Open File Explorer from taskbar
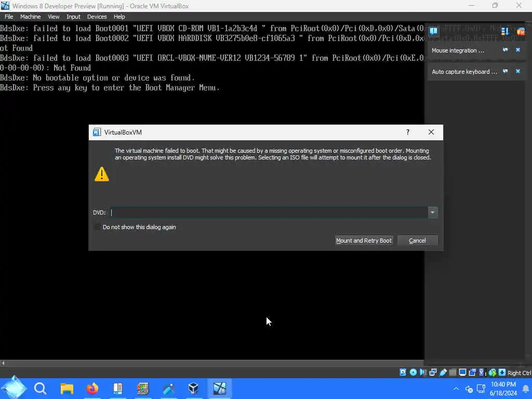The height and width of the screenshot is (399, 532). [x=67, y=388]
